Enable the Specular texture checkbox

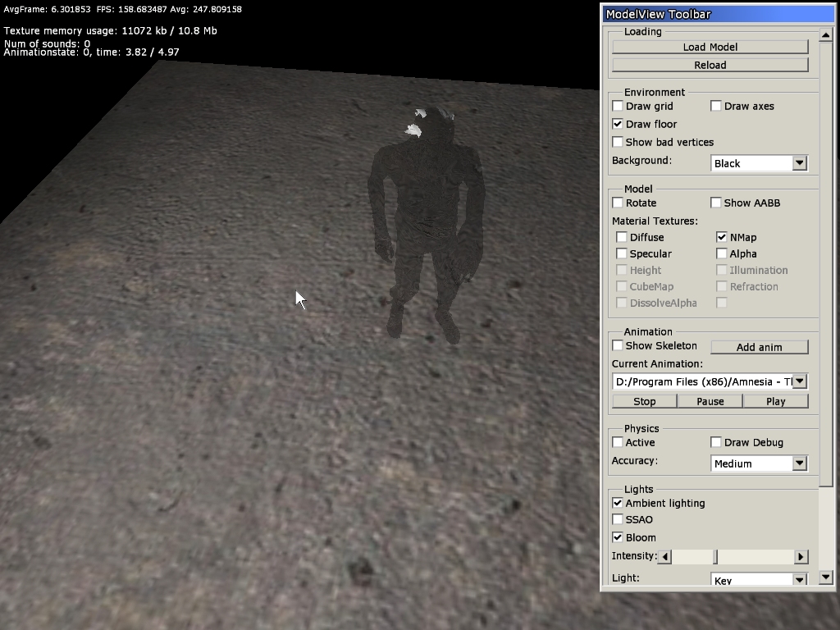pos(622,253)
